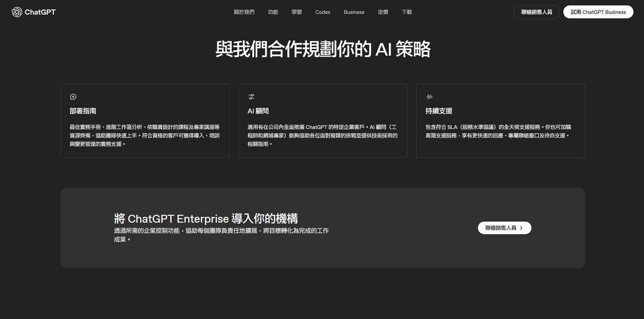Click the 持續支援 card heading
This screenshot has width=644, height=319.
[x=439, y=111]
